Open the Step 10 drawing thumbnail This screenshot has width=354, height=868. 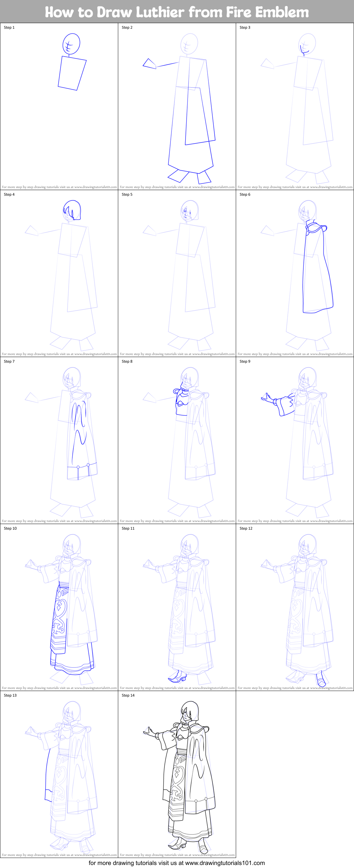pos(59,607)
